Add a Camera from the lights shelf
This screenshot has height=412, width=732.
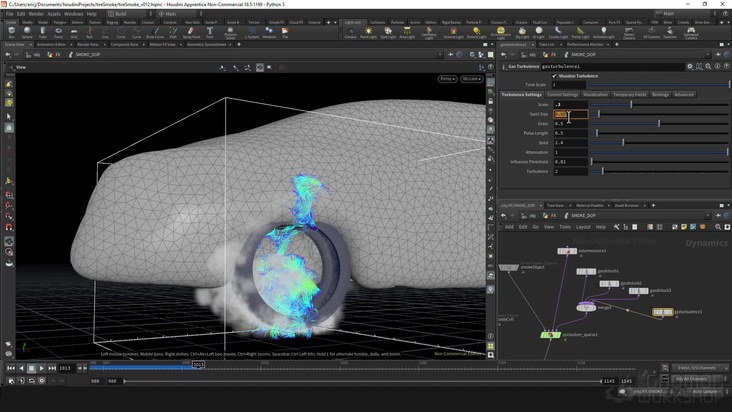pyautogui.click(x=350, y=32)
